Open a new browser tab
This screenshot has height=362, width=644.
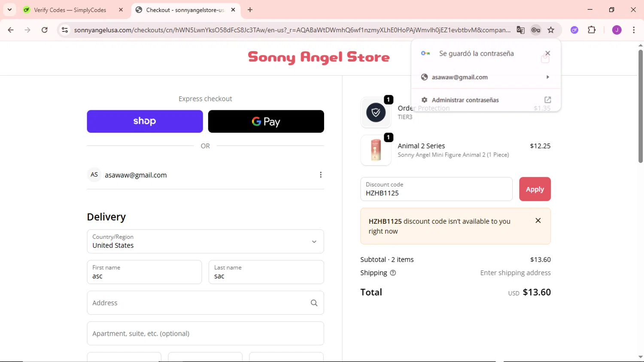point(250,10)
